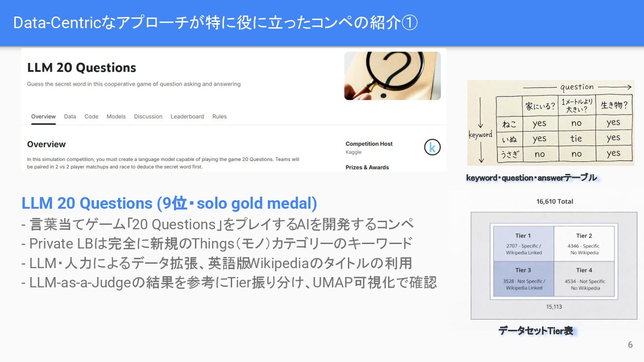Image resolution: width=644 pixels, height=362 pixels.
Task: Click the overview paragraph about simulation competition
Action: pos(163,163)
